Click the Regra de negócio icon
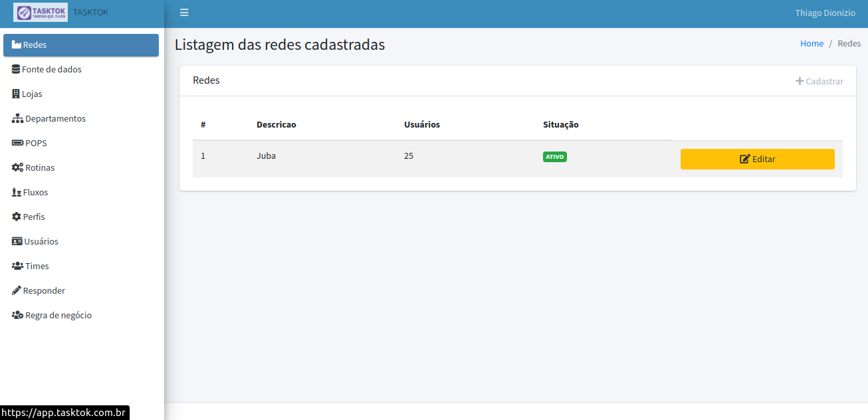 pyautogui.click(x=17, y=315)
